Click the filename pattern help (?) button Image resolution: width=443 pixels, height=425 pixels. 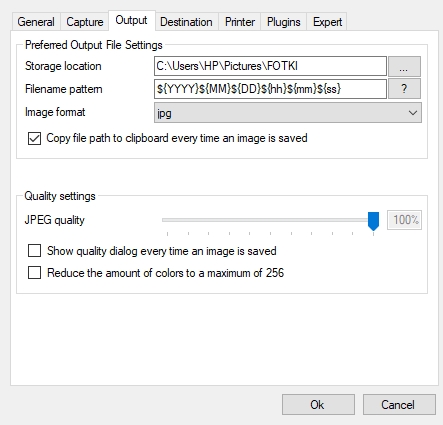404,89
